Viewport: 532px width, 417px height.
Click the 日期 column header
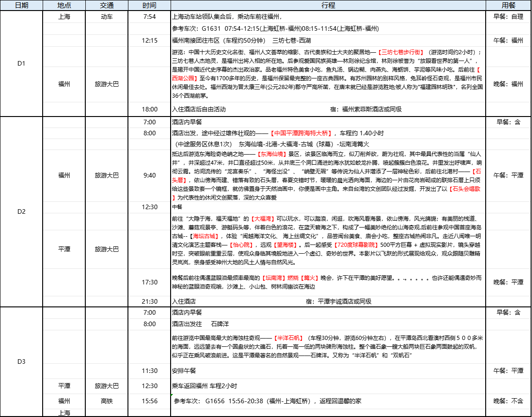point(22,6)
